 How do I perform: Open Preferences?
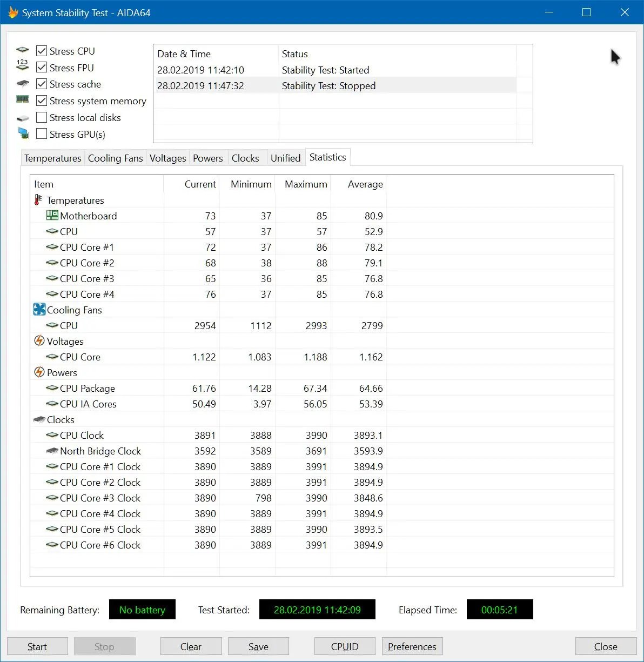point(412,646)
